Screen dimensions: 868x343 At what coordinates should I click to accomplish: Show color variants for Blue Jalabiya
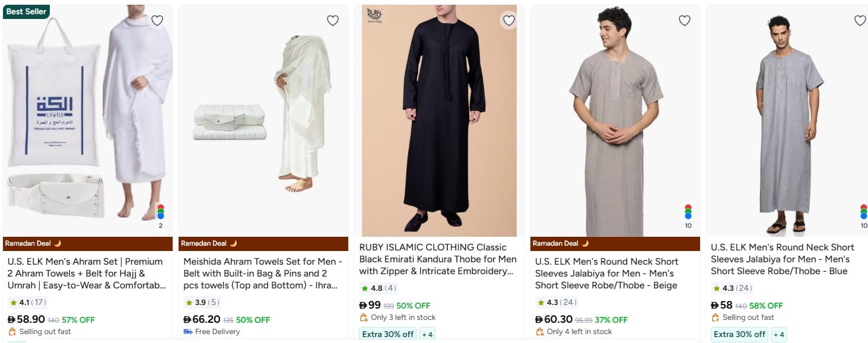pos(863,212)
